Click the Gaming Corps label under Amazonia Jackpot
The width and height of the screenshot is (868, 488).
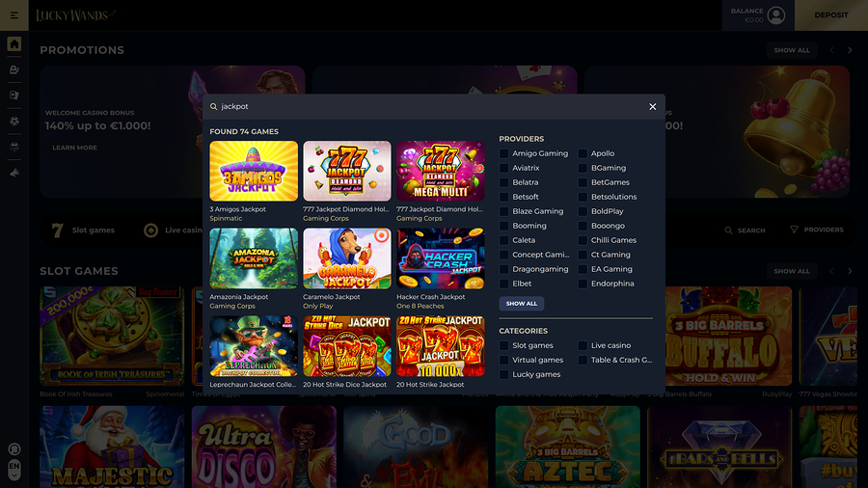(232, 306)
